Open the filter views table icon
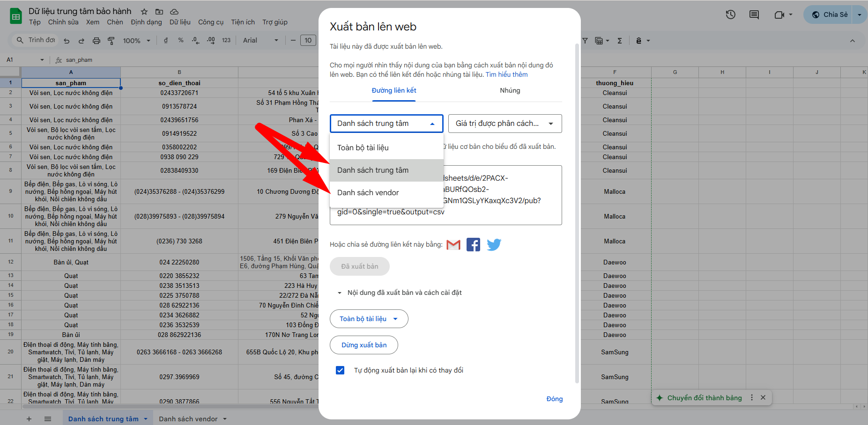This screenshot has width=868, height=425. pyautogui.click(x=599, y=41)
